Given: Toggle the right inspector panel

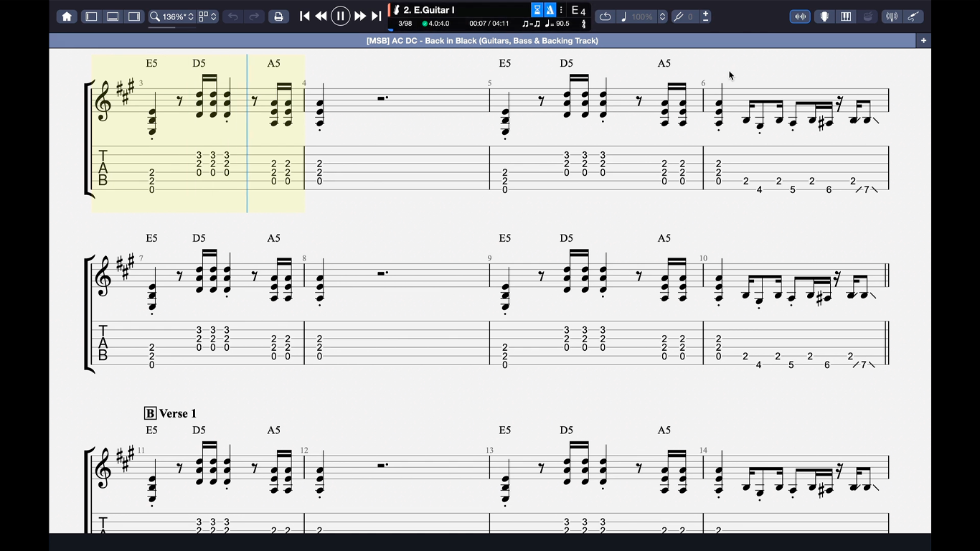Looking at the screenshot, I should click(x=134, y=17).
